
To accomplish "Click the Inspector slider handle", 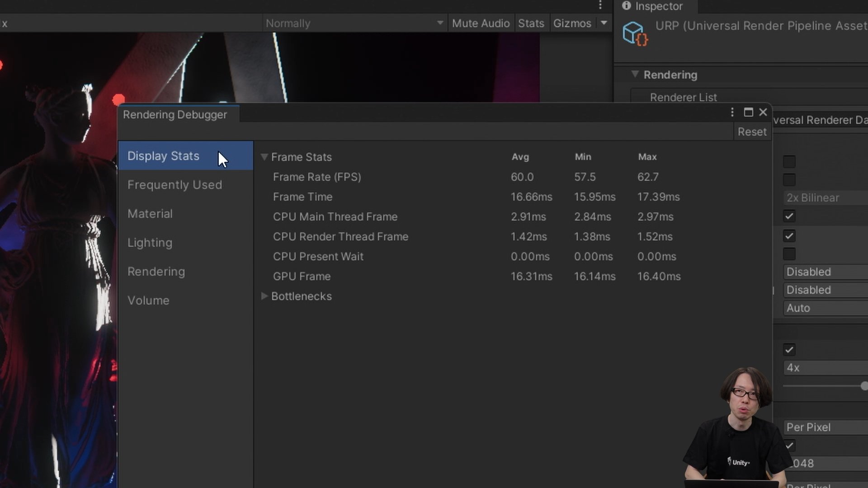I will coord(864,386).
